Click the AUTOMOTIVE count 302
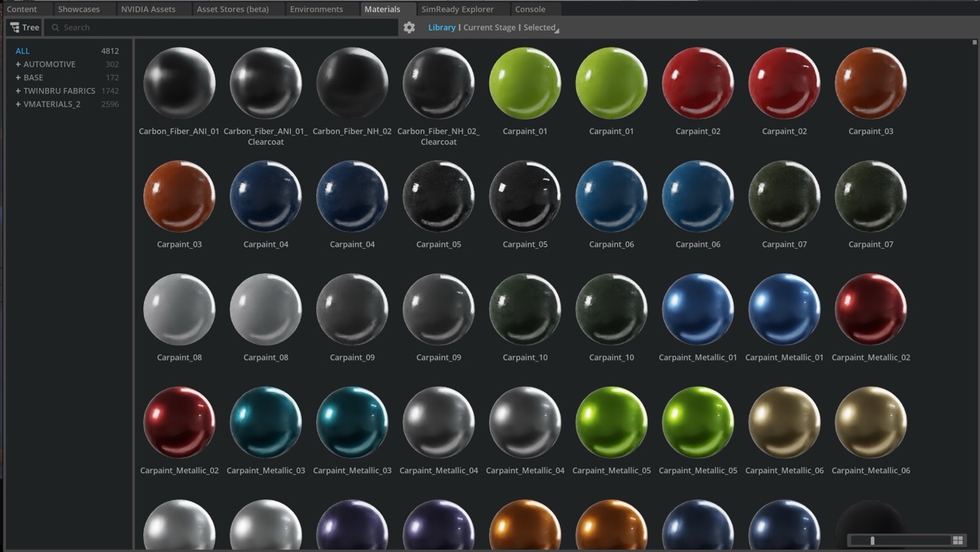The image size is (980, 552). point(113,64)
